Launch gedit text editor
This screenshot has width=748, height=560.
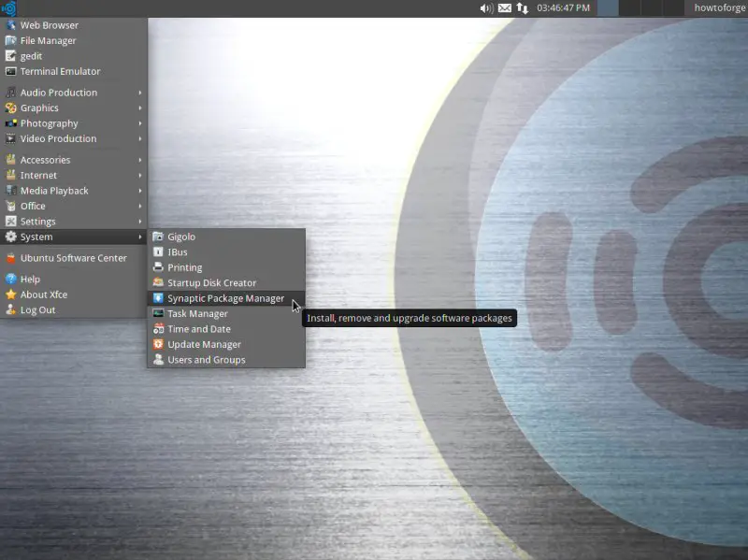74,56
